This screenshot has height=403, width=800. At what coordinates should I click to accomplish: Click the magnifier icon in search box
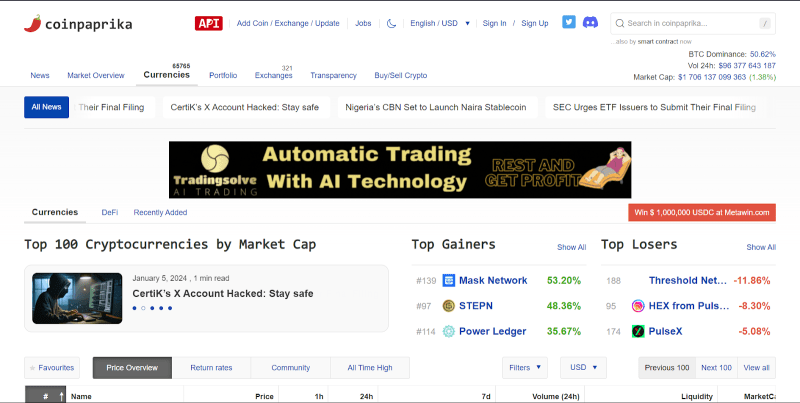coord(620,23)
